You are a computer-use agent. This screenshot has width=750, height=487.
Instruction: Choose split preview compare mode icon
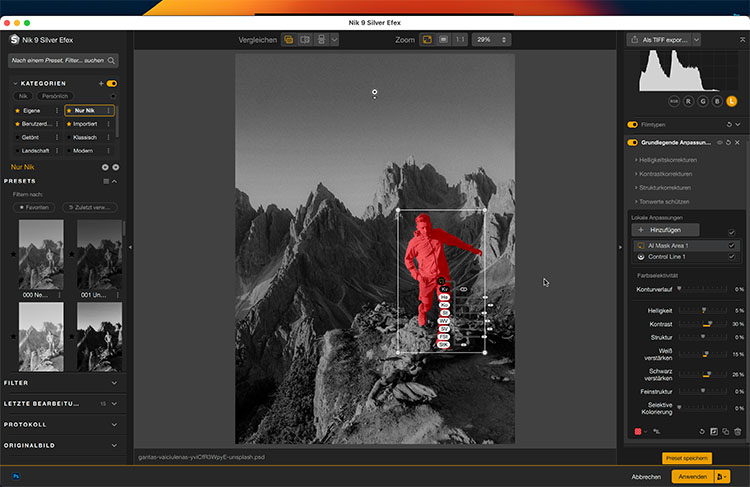pyautogui.click(x=304, y=39)
